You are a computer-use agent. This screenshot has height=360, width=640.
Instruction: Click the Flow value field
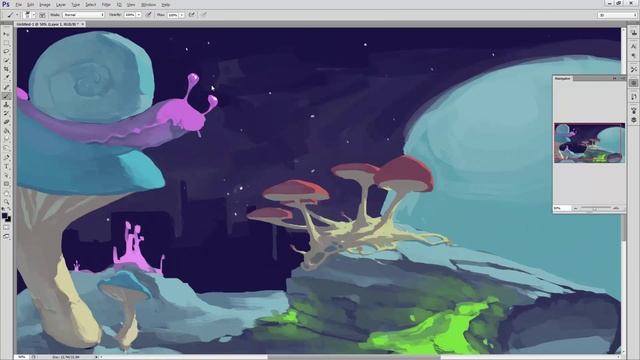coord(173,15)
